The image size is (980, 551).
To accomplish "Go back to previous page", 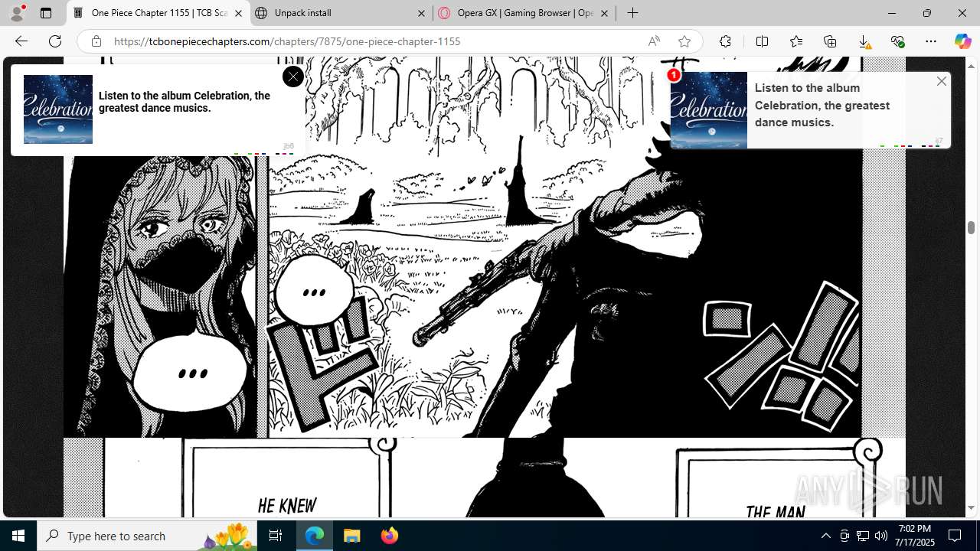I will (x=21, y=41).
